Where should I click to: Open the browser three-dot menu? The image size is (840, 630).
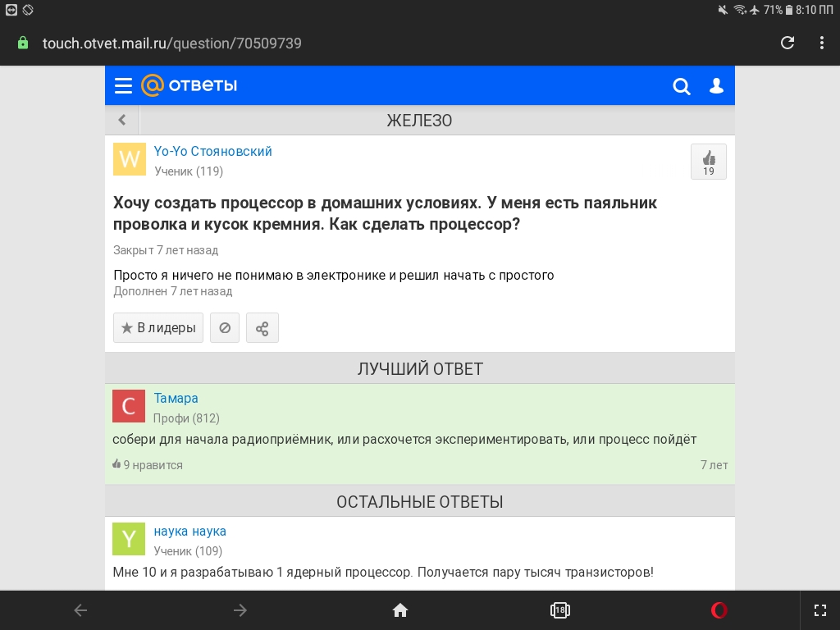821,43
